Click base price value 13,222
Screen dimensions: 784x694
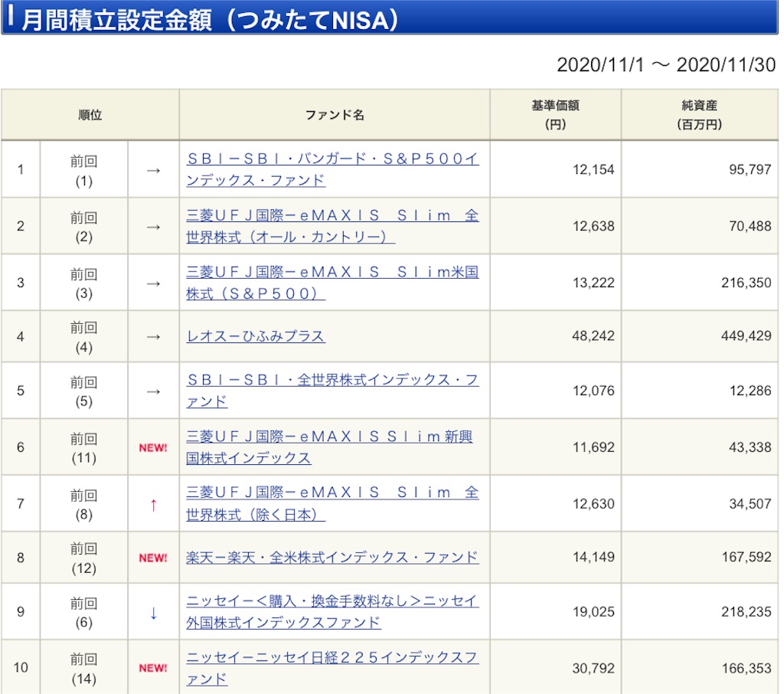pos(593,283)
